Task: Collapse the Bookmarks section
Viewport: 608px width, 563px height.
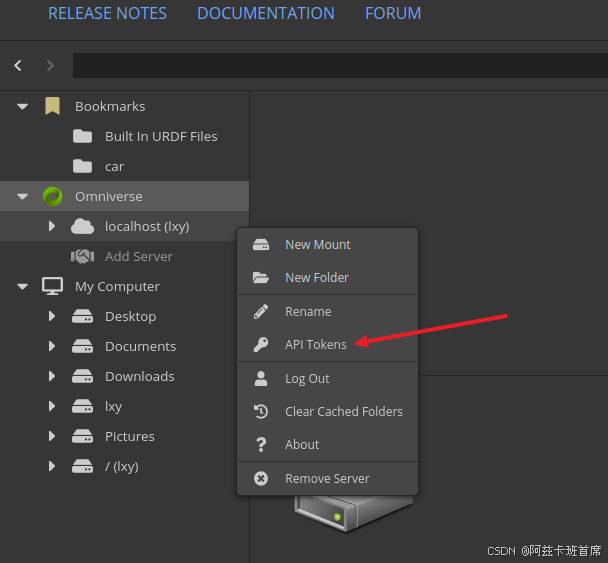Action: click(x=22, y=106)
